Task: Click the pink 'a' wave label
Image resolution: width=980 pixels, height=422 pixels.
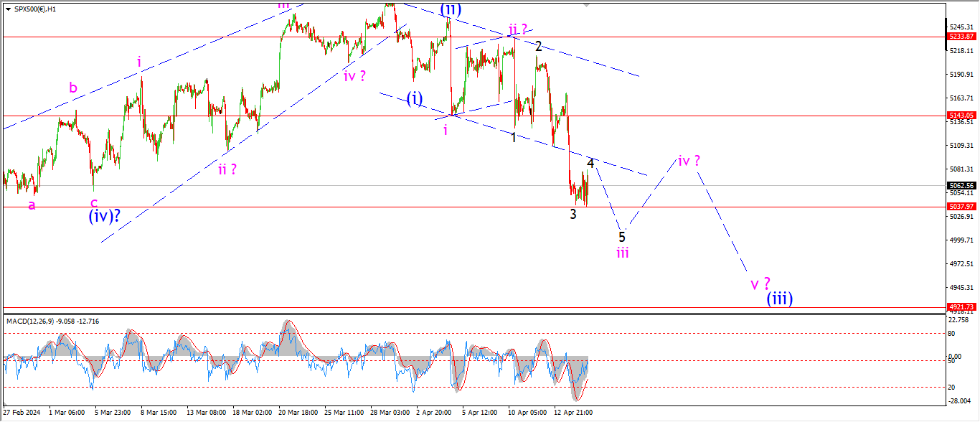Action: click(x=32, y=205)
